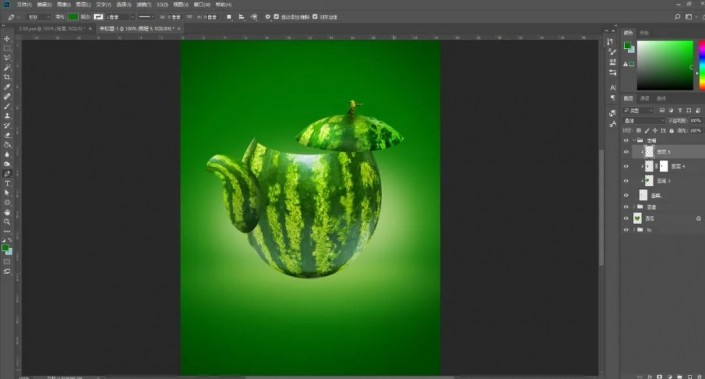Click the hue slider in Color panel
The width and height of the screenshot is (705, 379).
tap(702, 66)
